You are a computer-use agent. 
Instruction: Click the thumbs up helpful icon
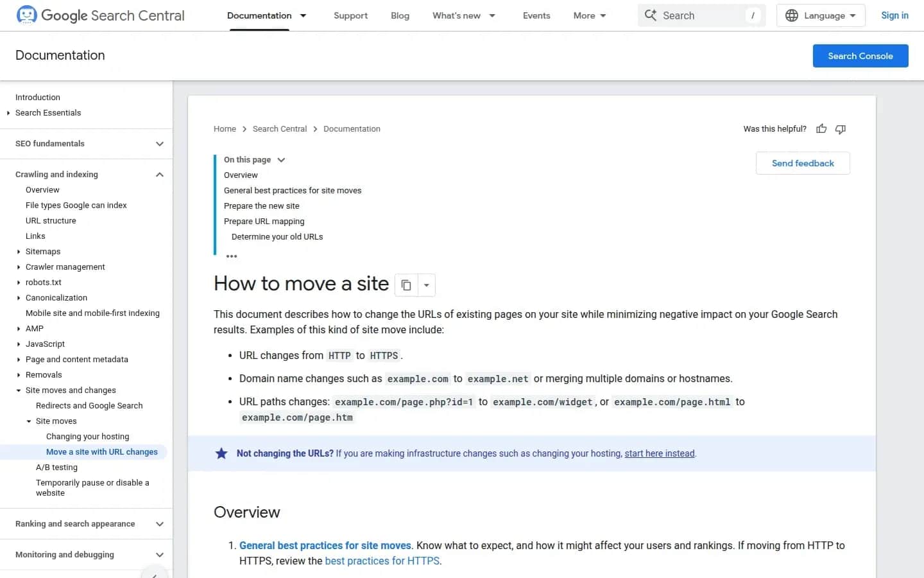click(x=821, y=129)
